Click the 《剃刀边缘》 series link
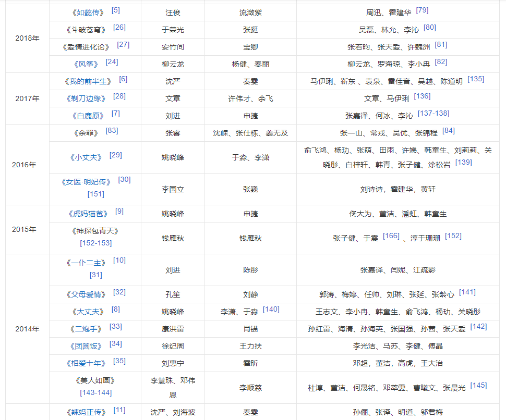The image size is (506, 420). (x=87, y=98)
